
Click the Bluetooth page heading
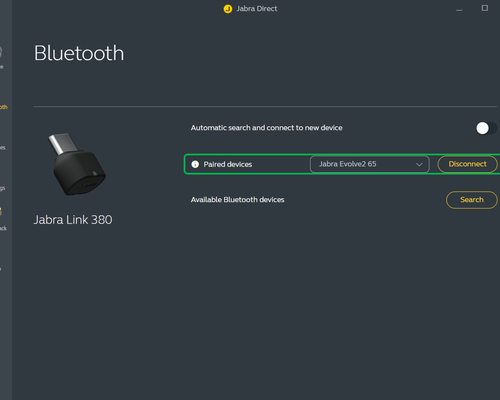click(79, 53)
